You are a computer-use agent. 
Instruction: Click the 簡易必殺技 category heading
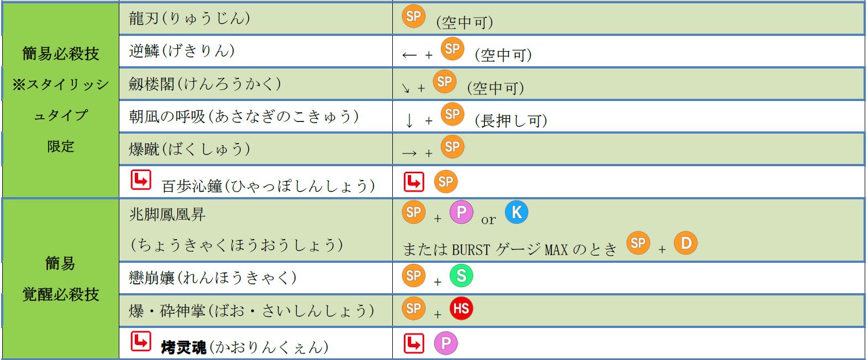60,54
